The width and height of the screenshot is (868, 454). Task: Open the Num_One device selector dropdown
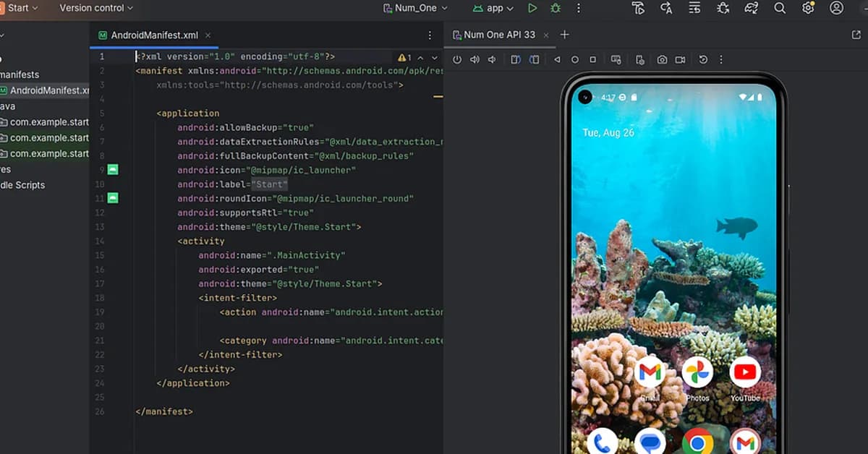point(416,8)
